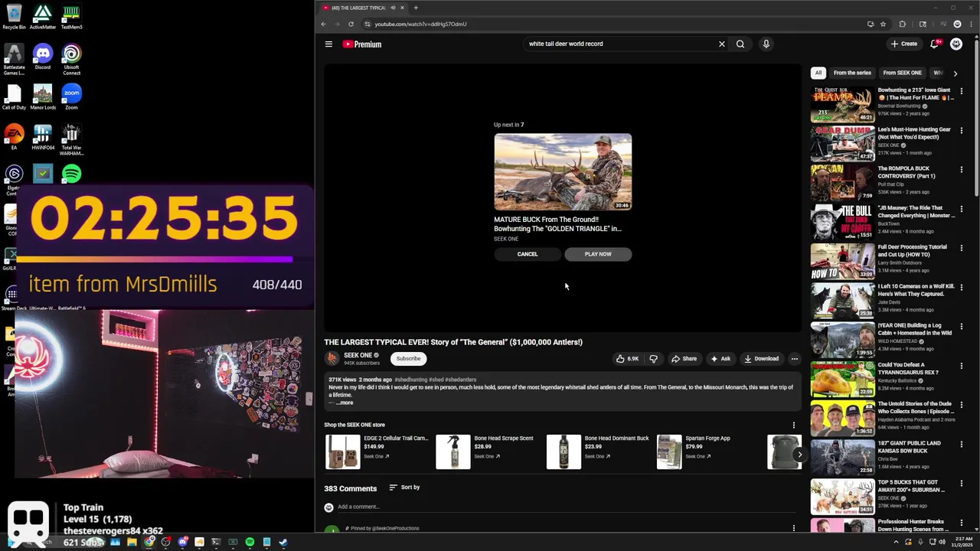Open the YouTube guide hamburger menu
The image size is (980, 551).
(x=328, y=44)
